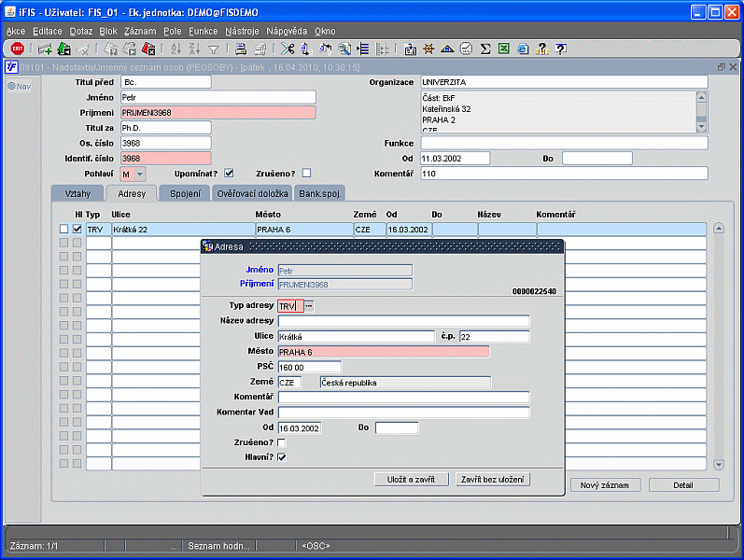Click the PSČ input field
Screen dimensions: 744x560
tap(310, 367)
